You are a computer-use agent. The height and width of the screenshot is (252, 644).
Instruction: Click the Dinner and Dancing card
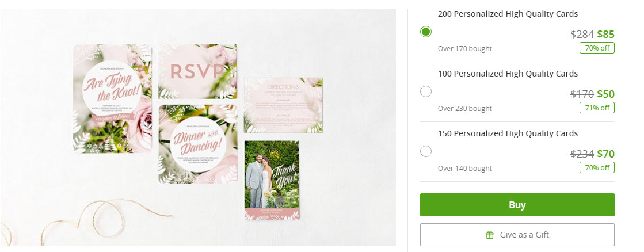[x=198, y=144]
